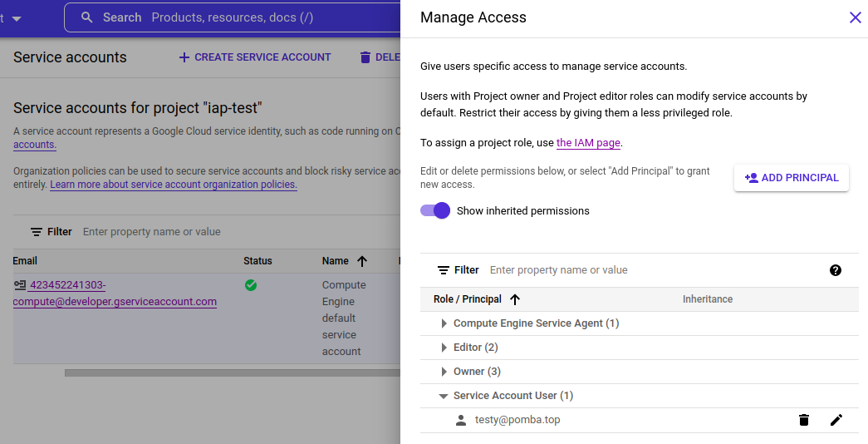Toggle Show inherited permissions switch
The height and width of the screenshot is (444, 868).
pyautogui.click(x=435, y=210)
